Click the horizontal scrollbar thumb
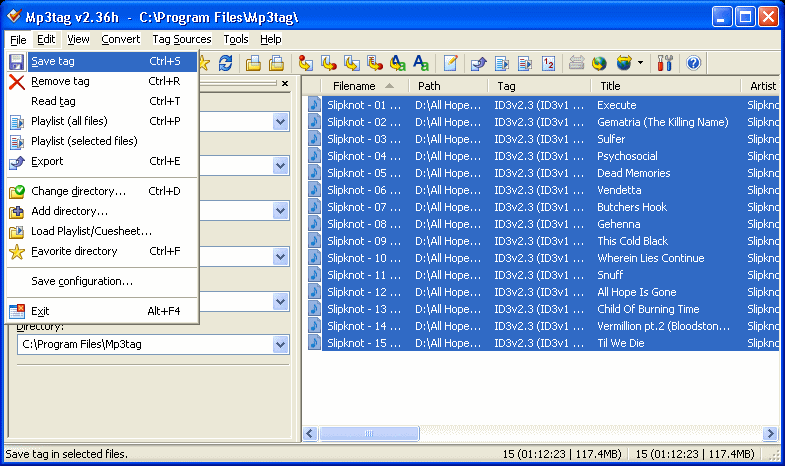Screen dimensions: 785x466 tap(369, 433)
